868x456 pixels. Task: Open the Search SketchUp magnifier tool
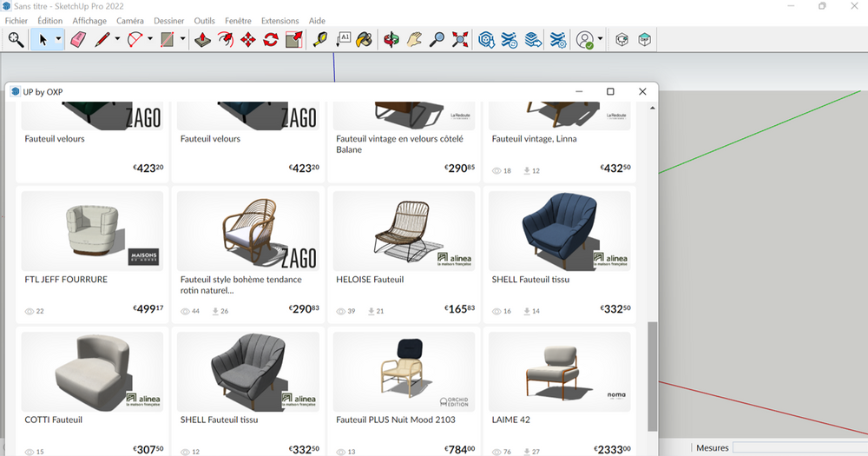(16, 40)
